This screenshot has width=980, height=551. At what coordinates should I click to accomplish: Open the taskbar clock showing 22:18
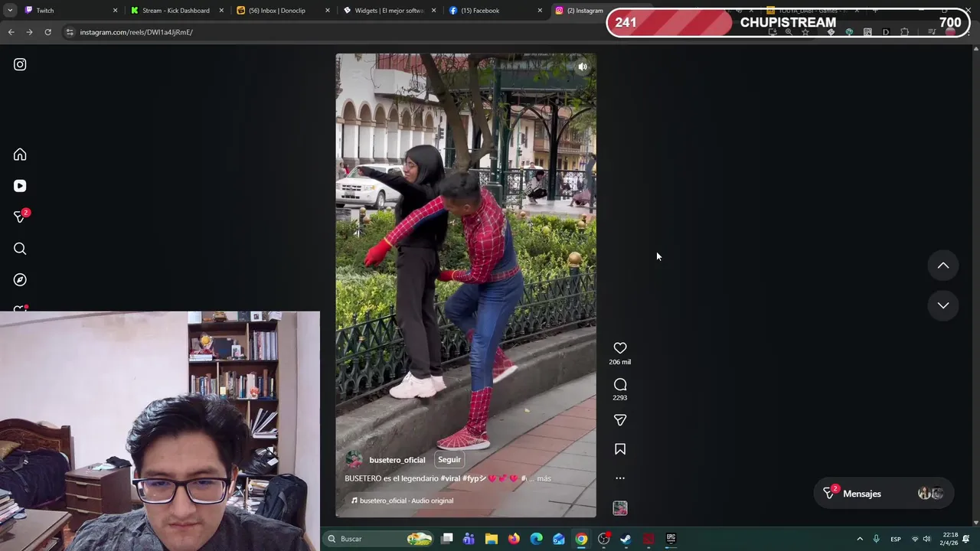(x=950, y=539)
